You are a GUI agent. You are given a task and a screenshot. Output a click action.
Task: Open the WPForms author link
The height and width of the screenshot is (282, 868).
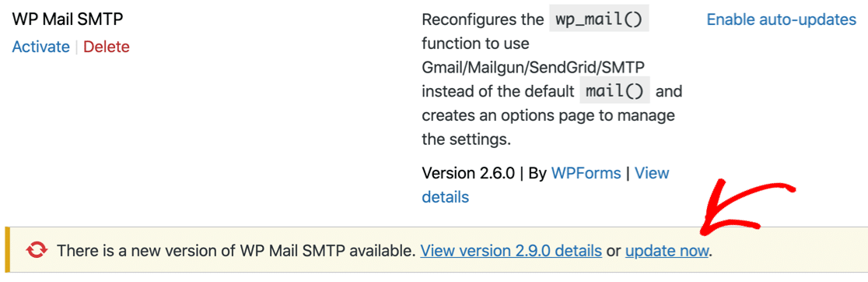(586, 173)
